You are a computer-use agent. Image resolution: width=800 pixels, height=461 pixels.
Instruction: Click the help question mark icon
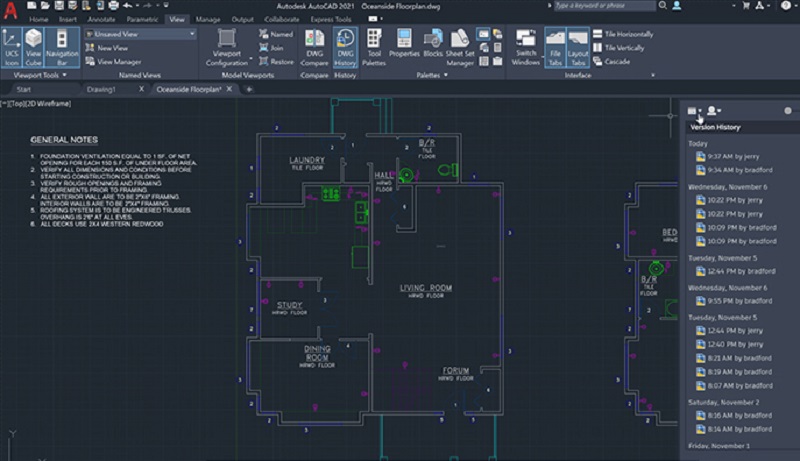[x=786, y=6]
